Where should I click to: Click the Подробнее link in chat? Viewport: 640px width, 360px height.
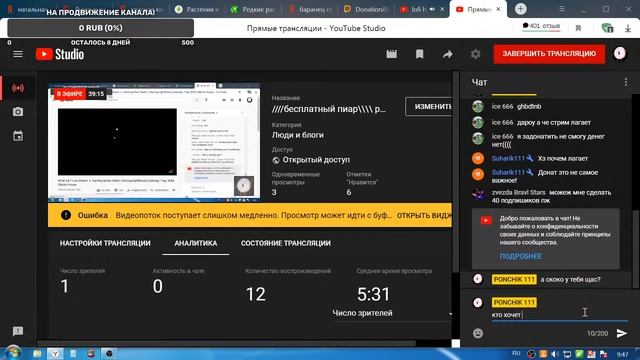pos(520,256)
